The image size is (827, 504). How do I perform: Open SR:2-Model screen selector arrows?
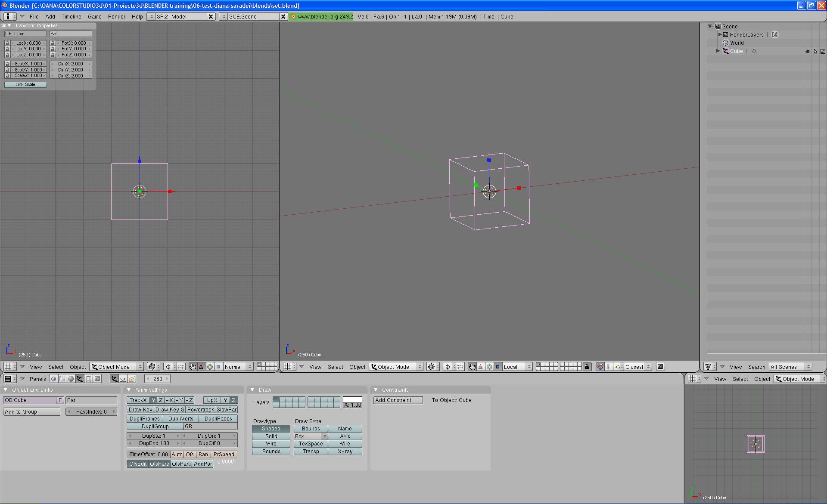pos(151,16)
